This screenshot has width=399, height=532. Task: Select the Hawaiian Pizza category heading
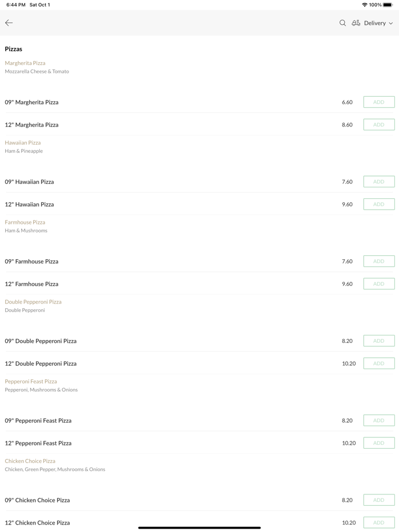(x=23, y=143)
